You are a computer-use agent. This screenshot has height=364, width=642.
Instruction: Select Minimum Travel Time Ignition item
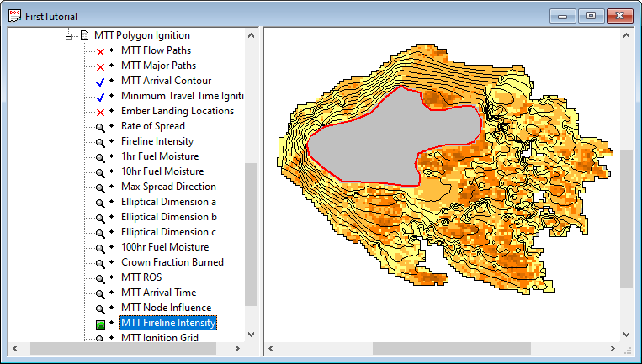(x=183, y=96)
